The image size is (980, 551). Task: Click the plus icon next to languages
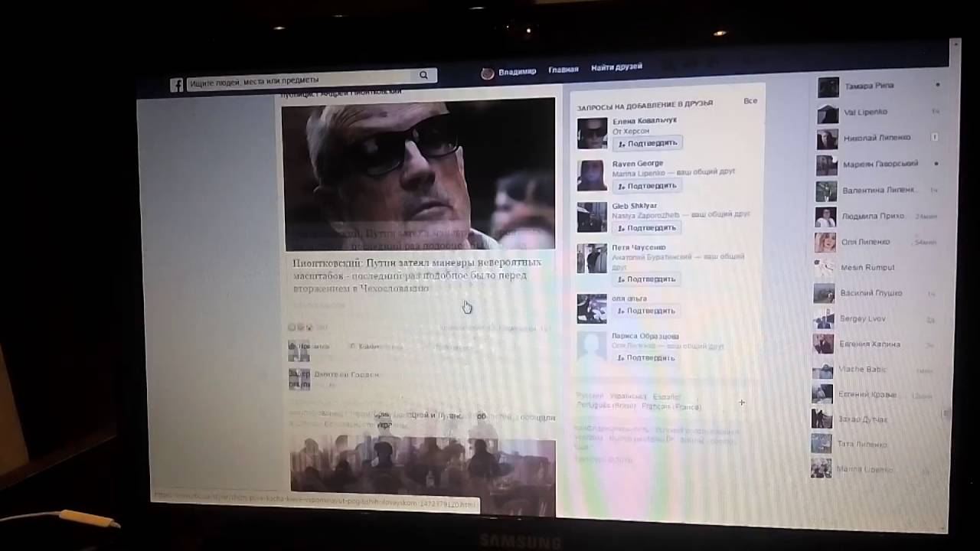pyautogui.click(x=741, y=403)
